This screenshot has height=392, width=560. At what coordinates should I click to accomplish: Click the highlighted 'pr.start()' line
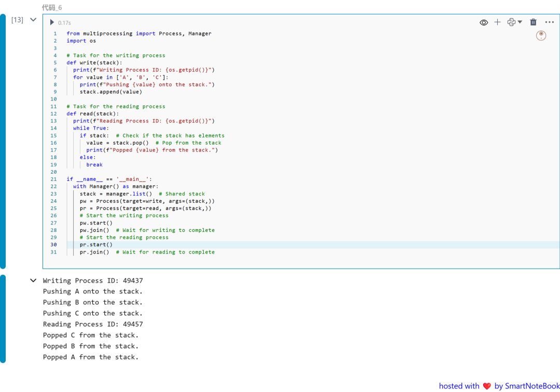tap(96, 245)
